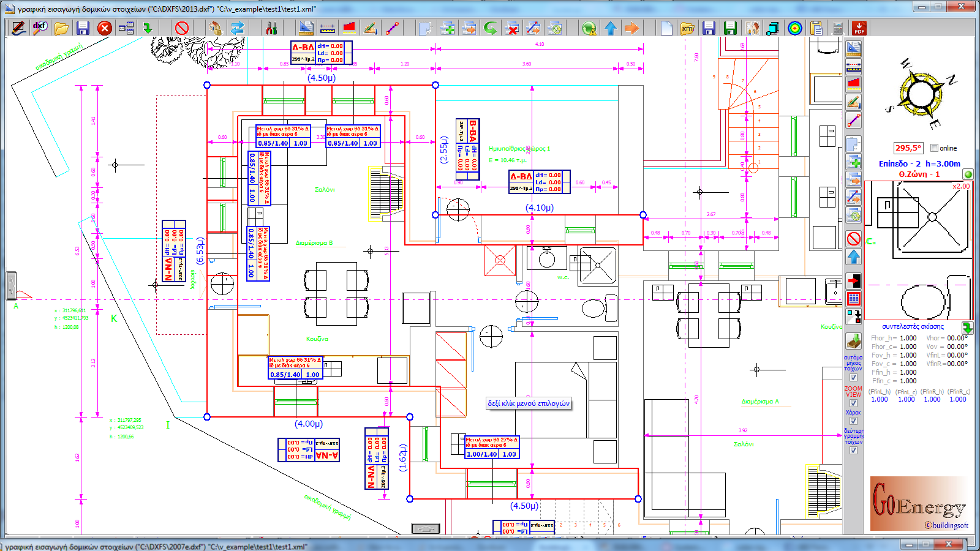Enable the online checkbox

934,148
